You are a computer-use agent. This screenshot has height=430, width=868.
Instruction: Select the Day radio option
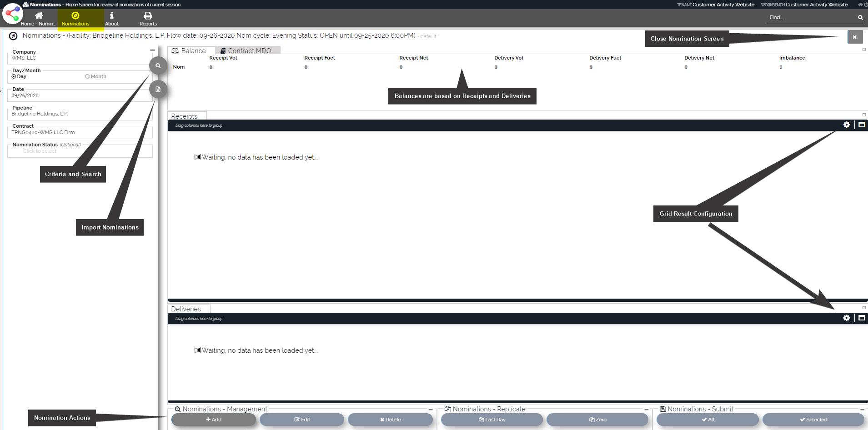[x=14, y=76]
